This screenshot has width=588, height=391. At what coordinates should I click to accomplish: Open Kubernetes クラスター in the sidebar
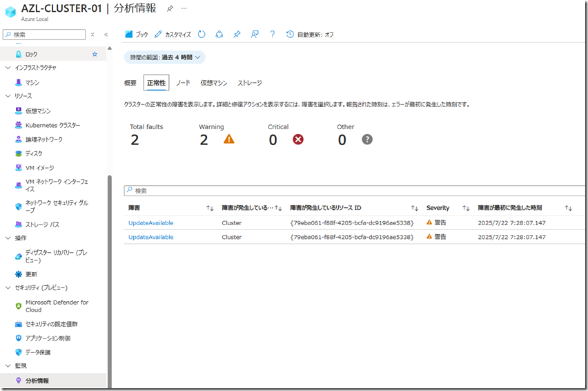point(53,125)
